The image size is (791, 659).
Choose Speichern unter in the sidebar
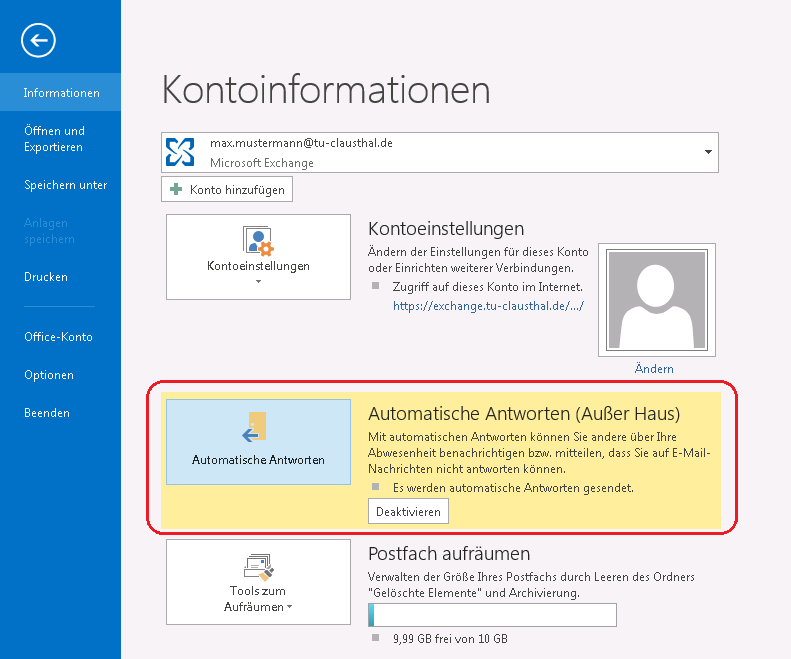click(65, 185)
